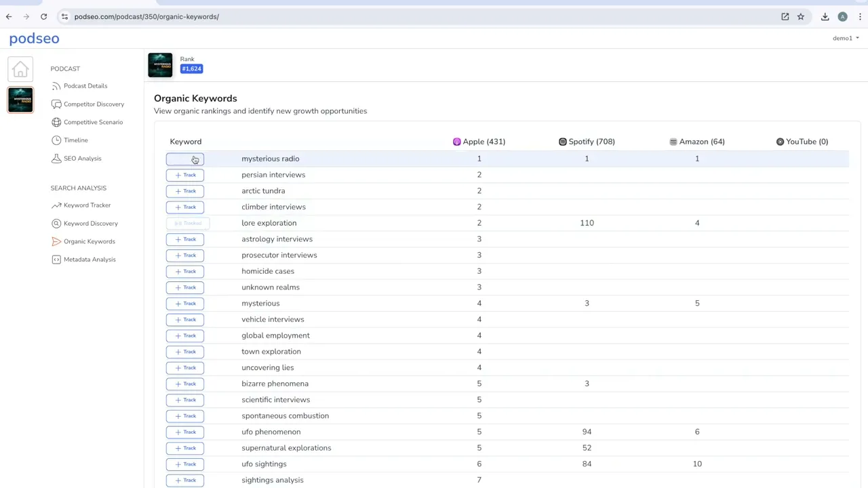This screenshot has width=868, height=488.
Task: Click the home icon in sidebar
Action: click(x=20, y=69)
